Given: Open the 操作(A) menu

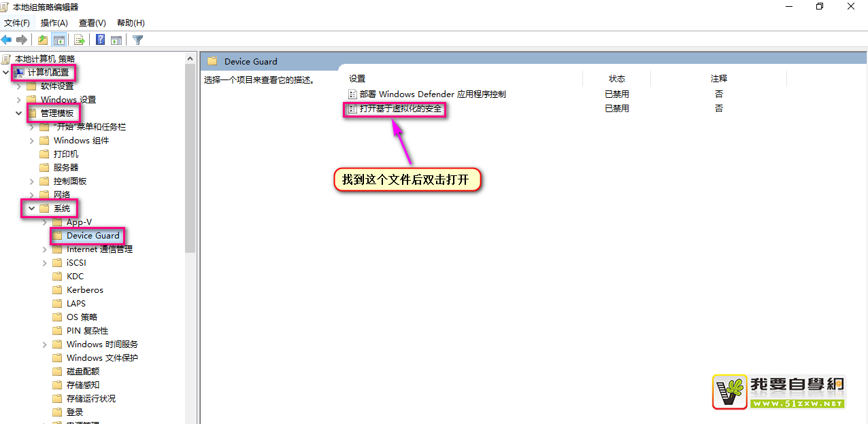Looking at the screenshot, I should (54, 23).
